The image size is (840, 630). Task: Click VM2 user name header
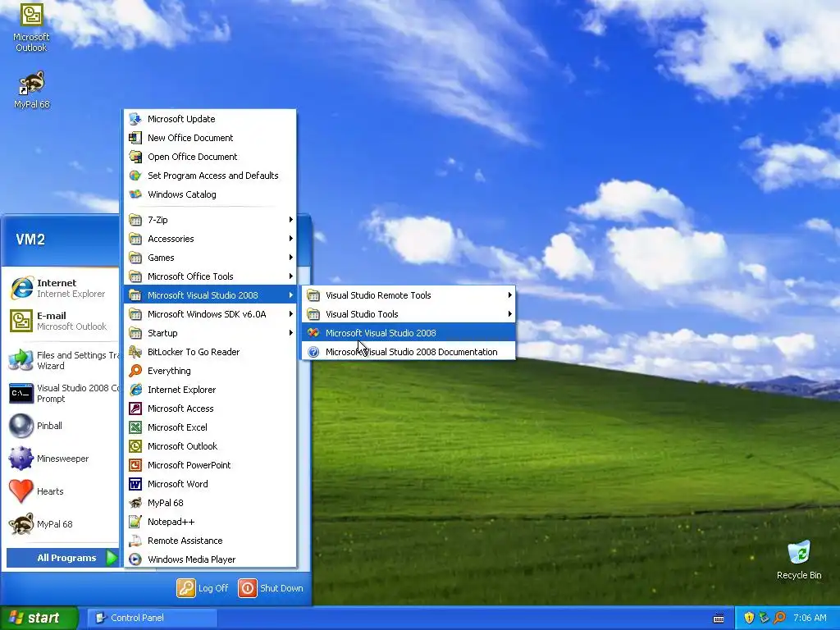(30, 240)
